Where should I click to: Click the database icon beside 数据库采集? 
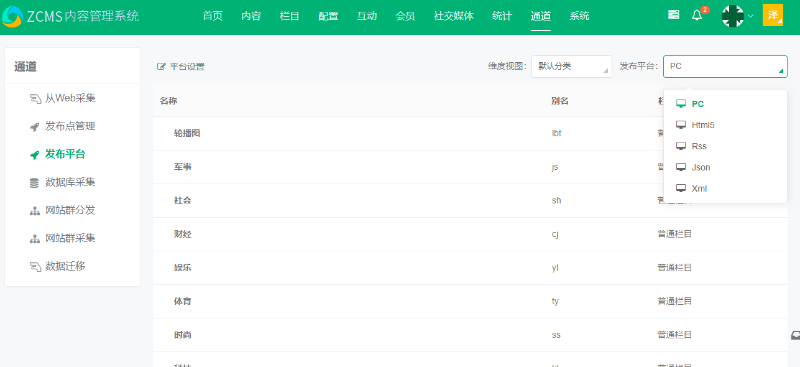[x=34, y=183]
